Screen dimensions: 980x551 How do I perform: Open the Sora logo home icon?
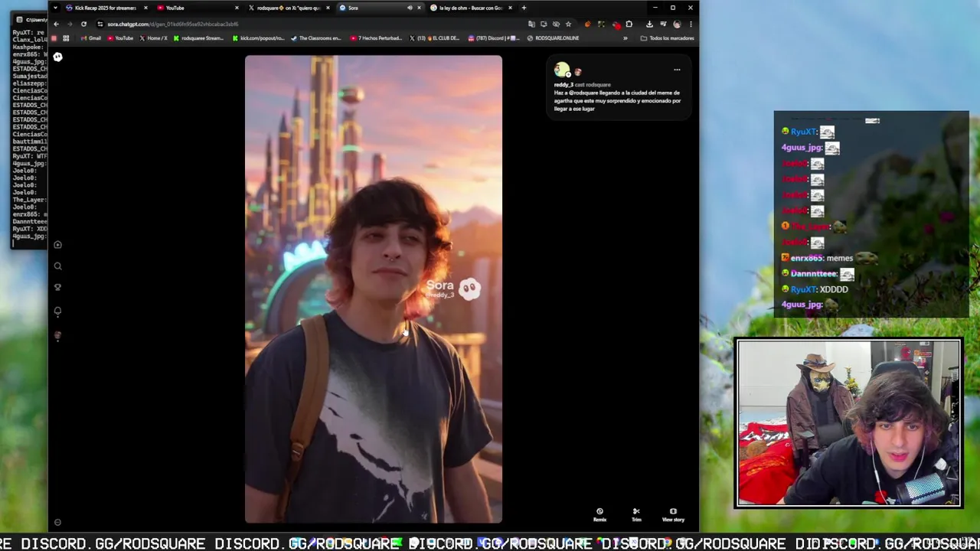(57, 57)
